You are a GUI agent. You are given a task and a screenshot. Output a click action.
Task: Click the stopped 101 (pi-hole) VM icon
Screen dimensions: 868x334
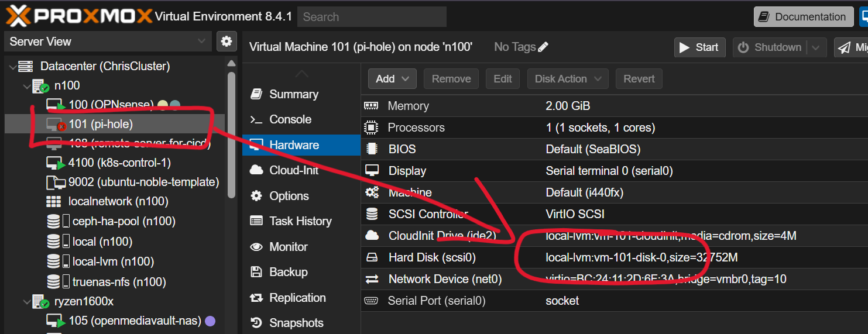[56, 125]
